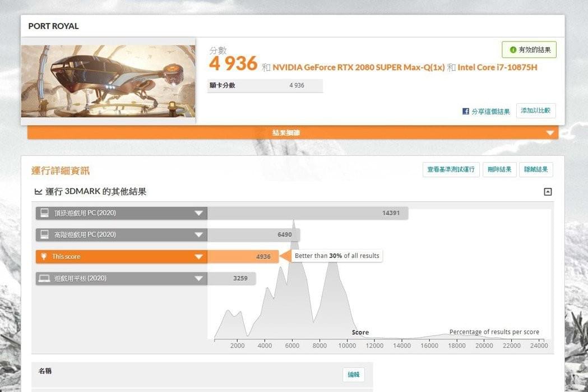Open the Intel Core i7-10875H link
The width and height of the screenshot is (588, 392).
pos(497,67)
